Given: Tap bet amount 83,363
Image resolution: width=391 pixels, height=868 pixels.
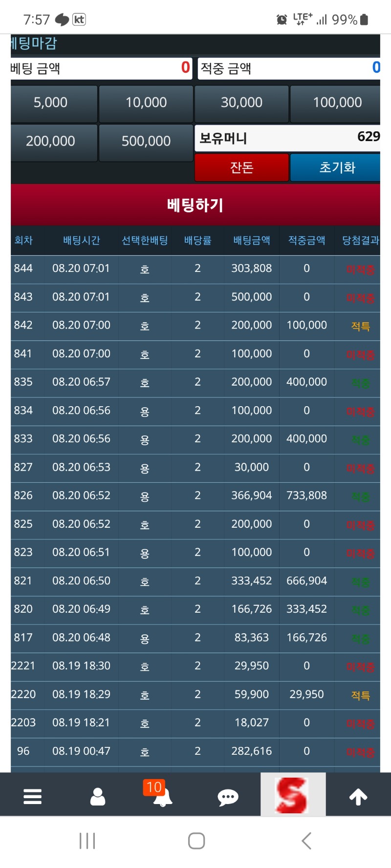Looking at the screenshot, I should click(252, 638).
